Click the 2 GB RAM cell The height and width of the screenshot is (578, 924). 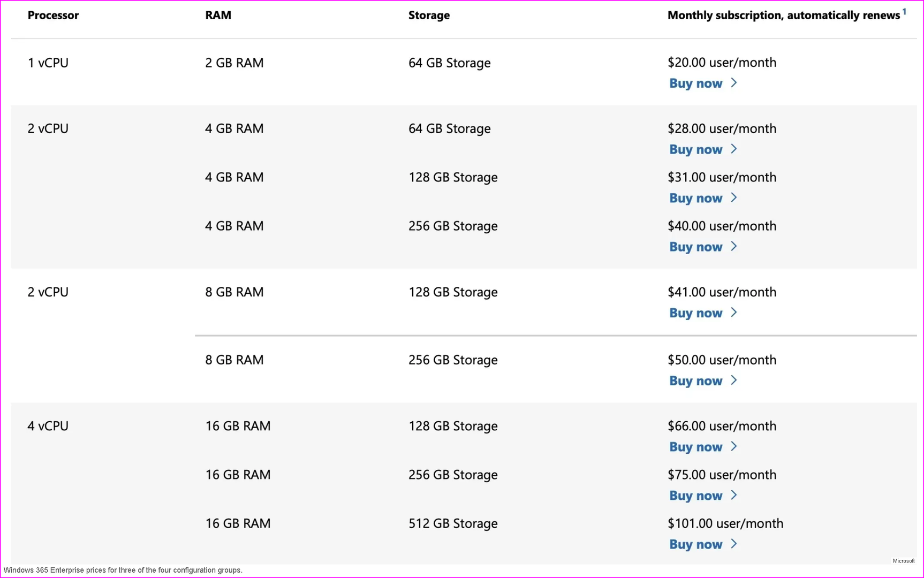click(234, 63)
